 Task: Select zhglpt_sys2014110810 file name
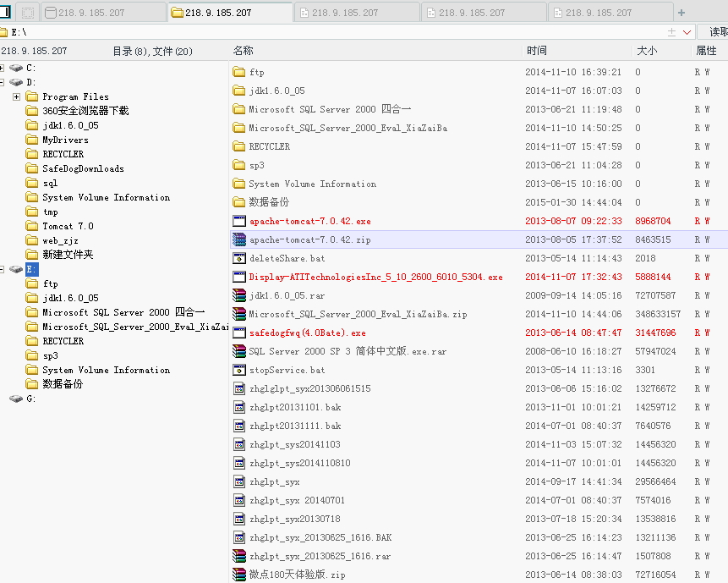pos(300,463)
